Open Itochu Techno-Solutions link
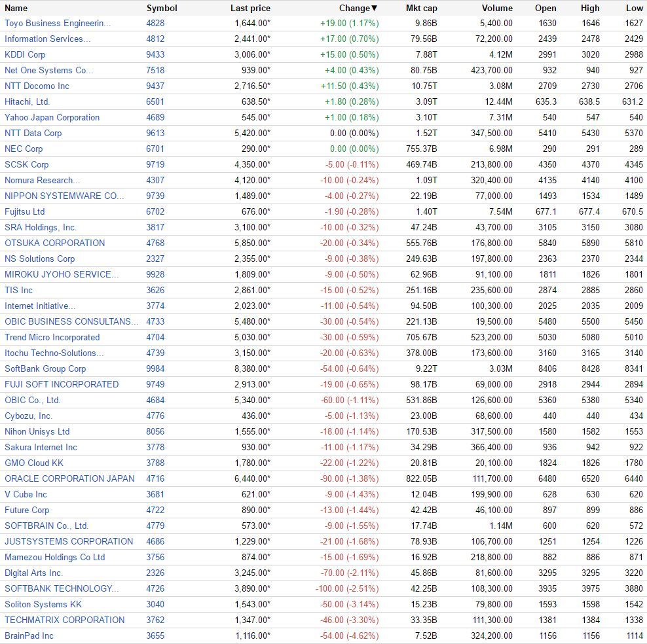 point(54,353)
